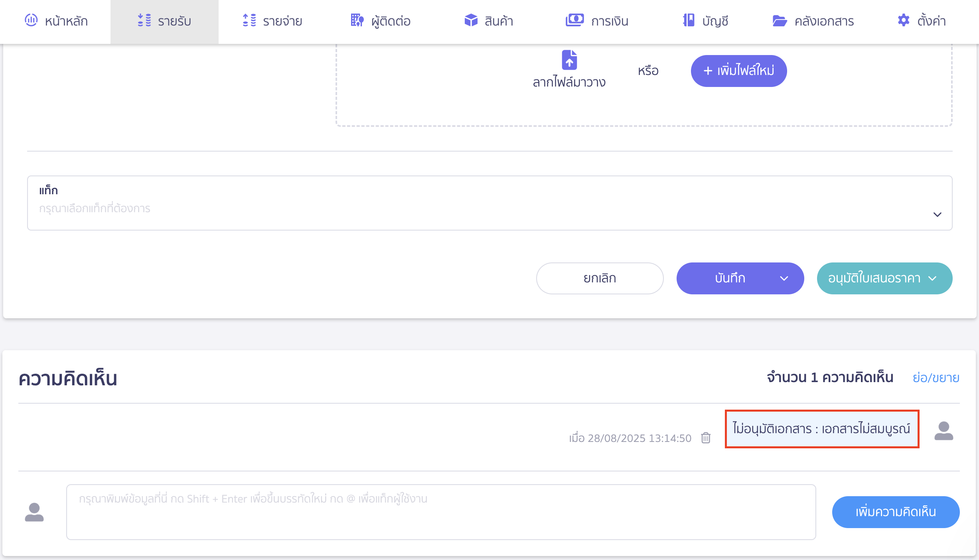The height and width of the screenshot is (560, 979).
Task: Switch to the รายรับ tab
Action: [164, 21]
